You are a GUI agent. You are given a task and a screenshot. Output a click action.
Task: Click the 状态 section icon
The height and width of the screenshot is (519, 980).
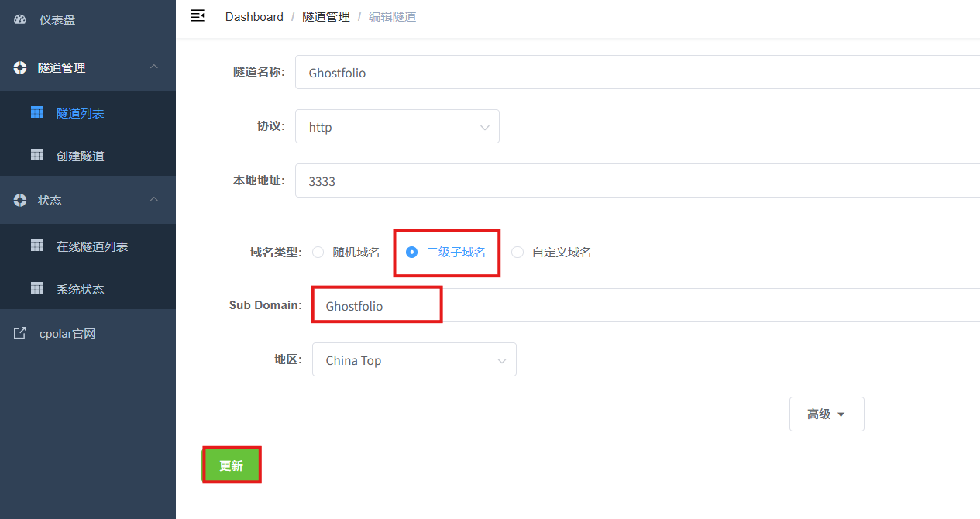20,200
